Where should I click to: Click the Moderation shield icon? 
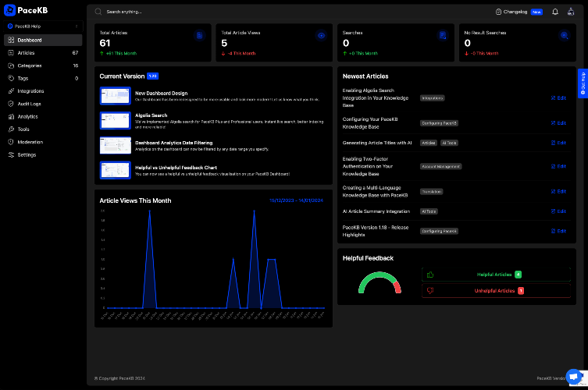pyautogui.click(x=11, y=142)
